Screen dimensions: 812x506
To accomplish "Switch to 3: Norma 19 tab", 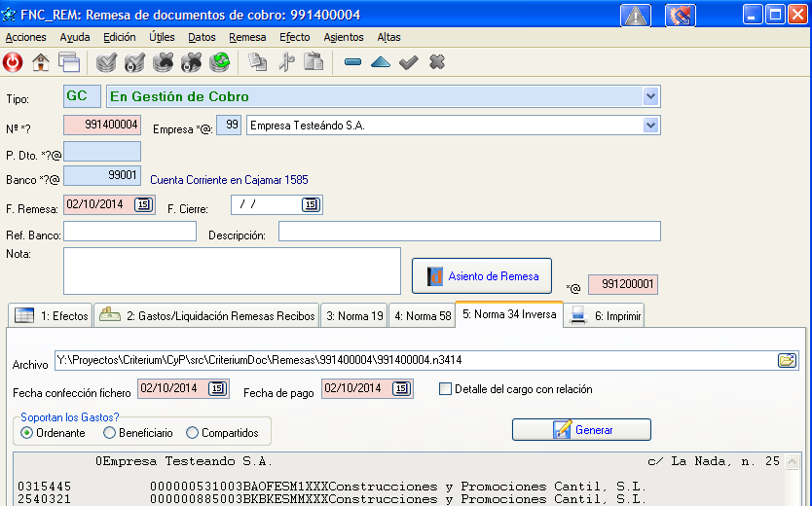I will (x=354, y=315).
